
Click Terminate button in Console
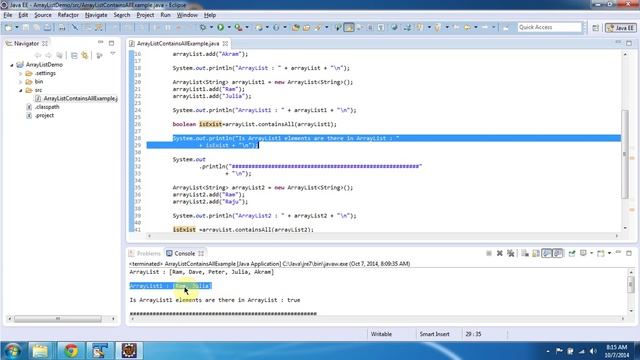tap(489, 253)
